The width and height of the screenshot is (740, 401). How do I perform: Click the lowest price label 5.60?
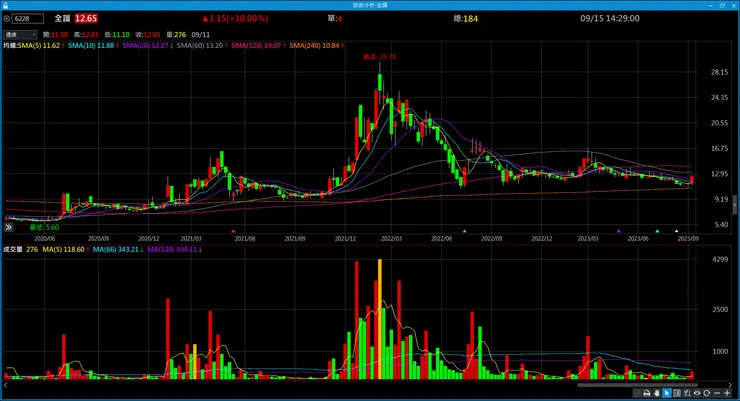pyautogui.click(x=44, y=227)
